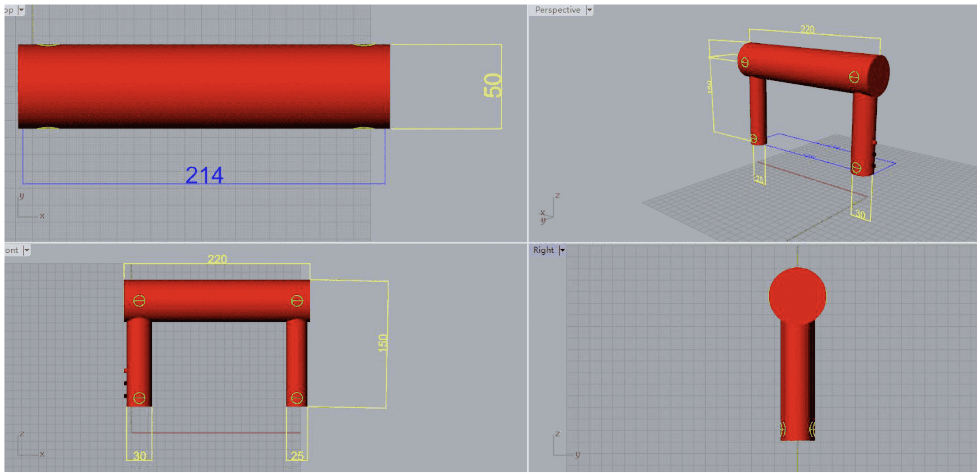Viewport: 980px width, 475px height.
Task: Pick bottom-left circle marker in Front view
Action: [139, 398]
